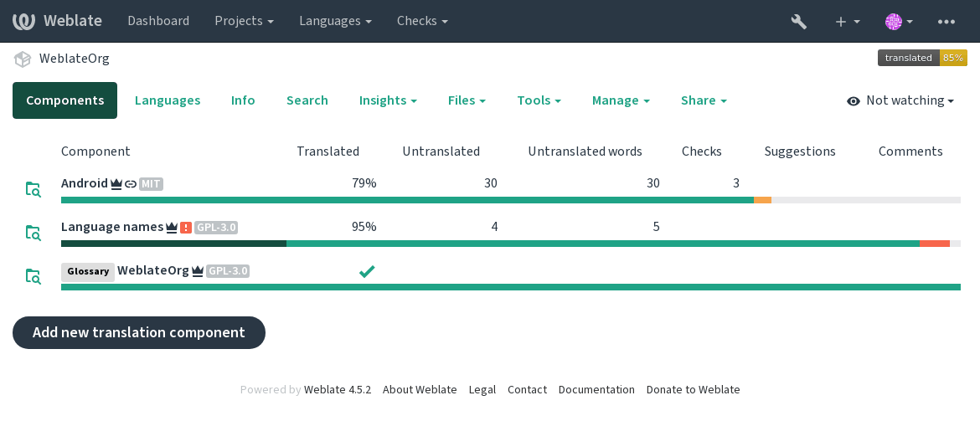Screen dimensions: 980x421
Task: Click the Glossary label badge
Action: (88, 272)
